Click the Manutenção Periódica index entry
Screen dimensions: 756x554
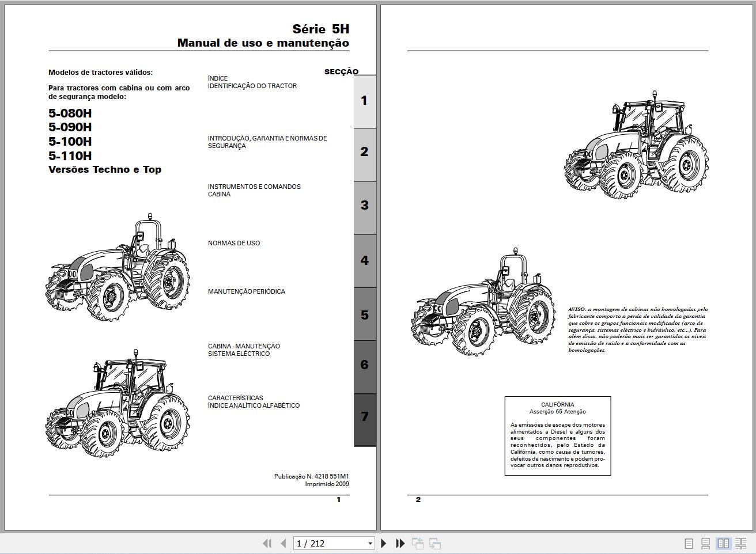246,291
